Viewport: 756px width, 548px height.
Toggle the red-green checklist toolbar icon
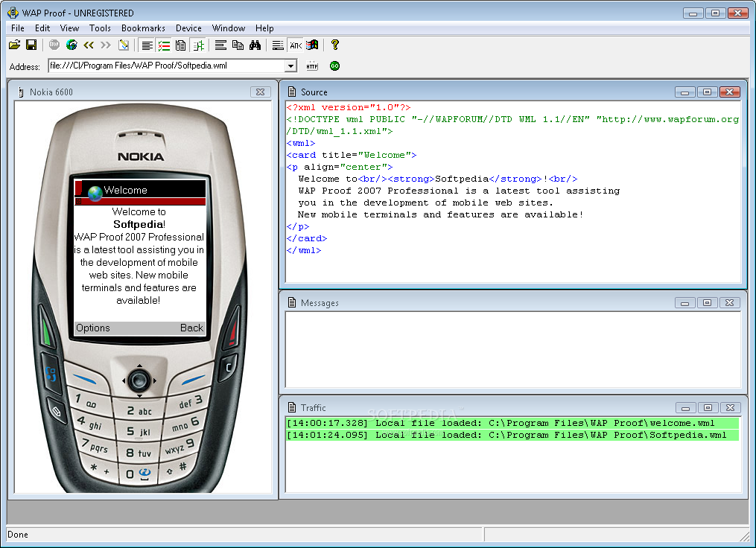(x=164, y=45)
